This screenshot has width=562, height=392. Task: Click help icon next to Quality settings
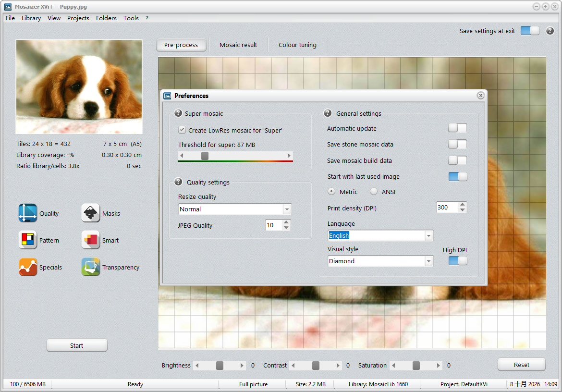178,182
